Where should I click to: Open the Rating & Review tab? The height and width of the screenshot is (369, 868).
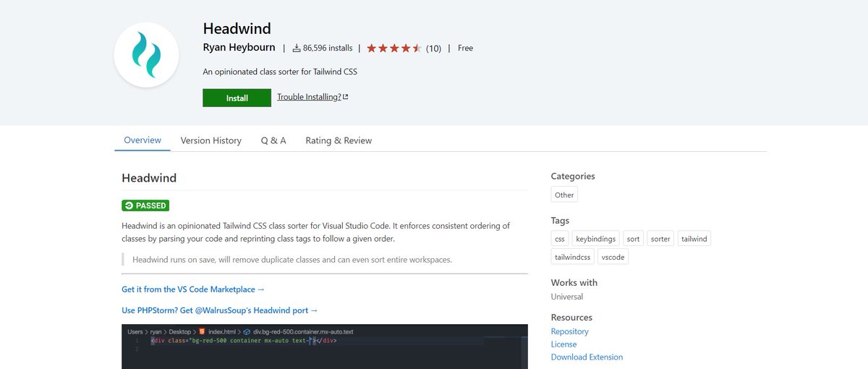[339, 140]
